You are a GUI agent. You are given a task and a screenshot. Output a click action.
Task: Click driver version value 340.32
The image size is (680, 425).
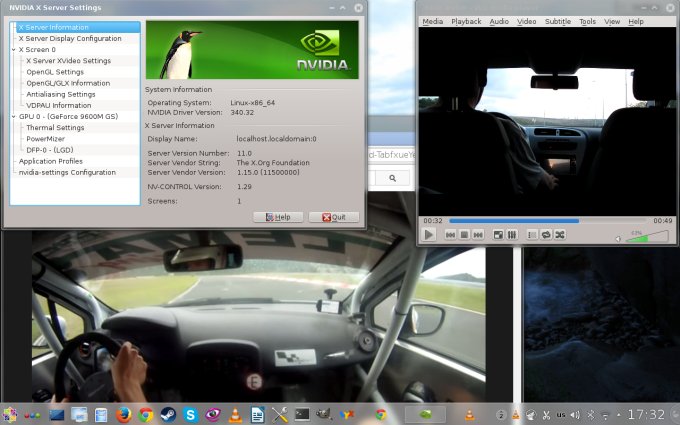(242, 112)
